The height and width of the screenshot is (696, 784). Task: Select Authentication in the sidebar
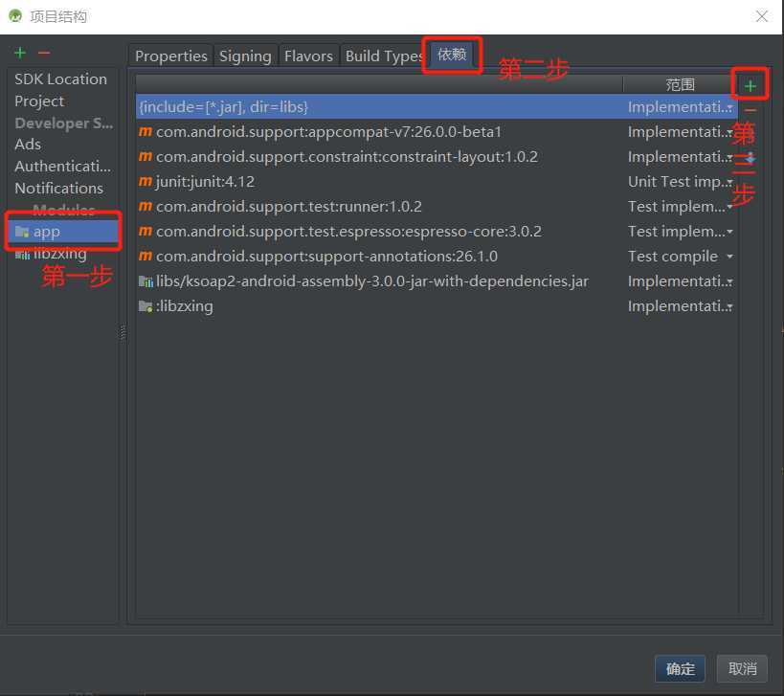62,166
